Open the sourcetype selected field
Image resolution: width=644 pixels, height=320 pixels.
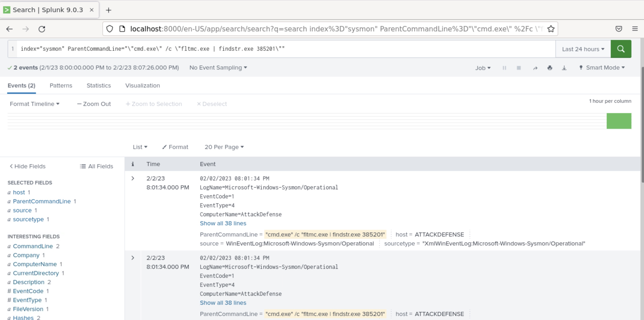(28, 219)
